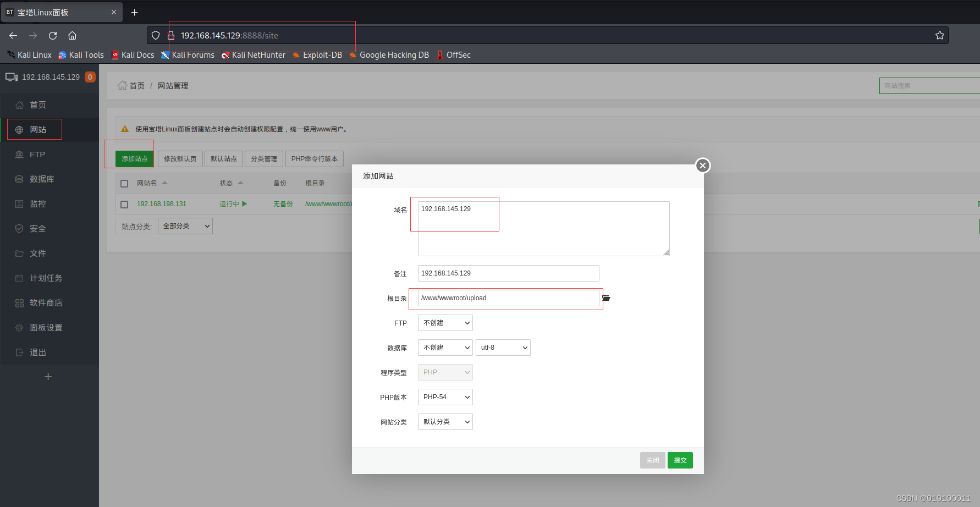Open the Kali Tools bookmark
The height and width of the screenshot is (507, 980).
81,55
